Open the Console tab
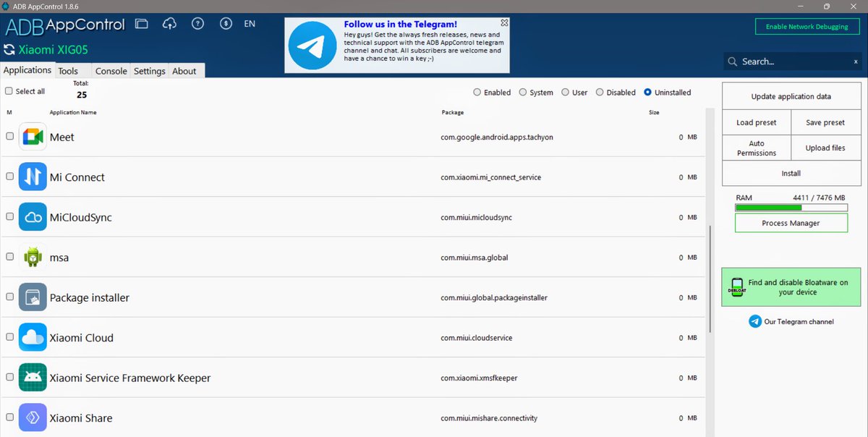Image resolution: width=868 pixels, height=437 pixels. pos(111,71)
